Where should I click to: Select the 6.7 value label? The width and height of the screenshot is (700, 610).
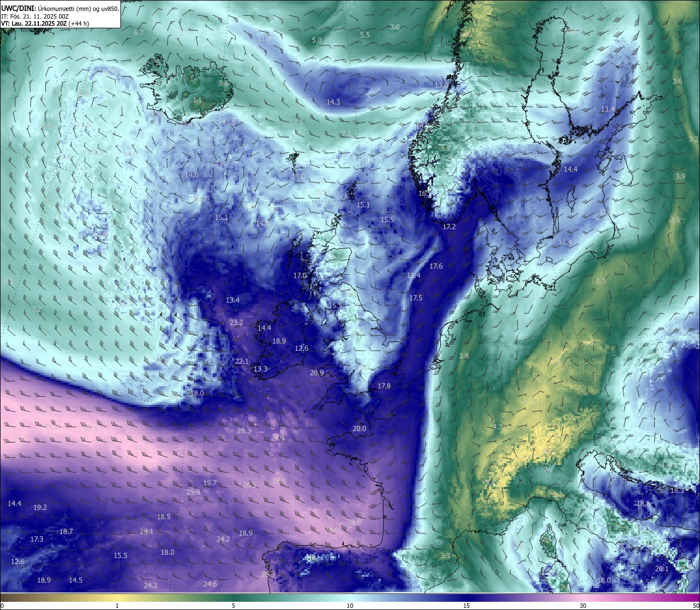pos(139,33)
